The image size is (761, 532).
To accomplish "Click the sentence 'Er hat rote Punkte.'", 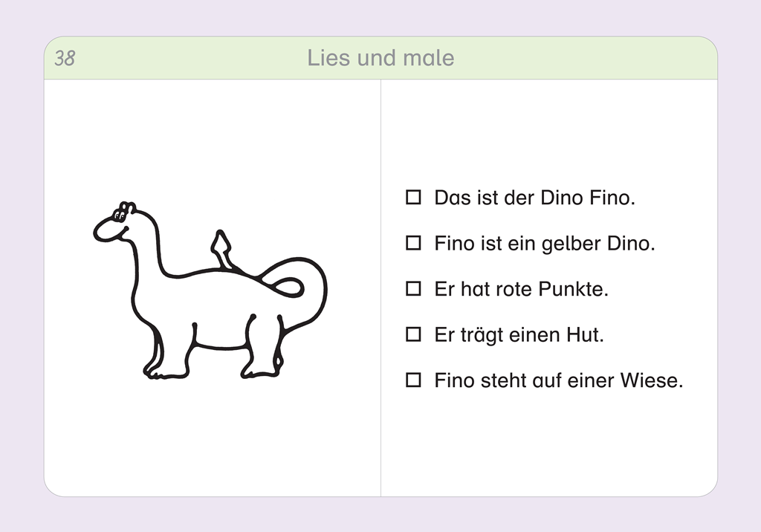I will pos(521,289).
